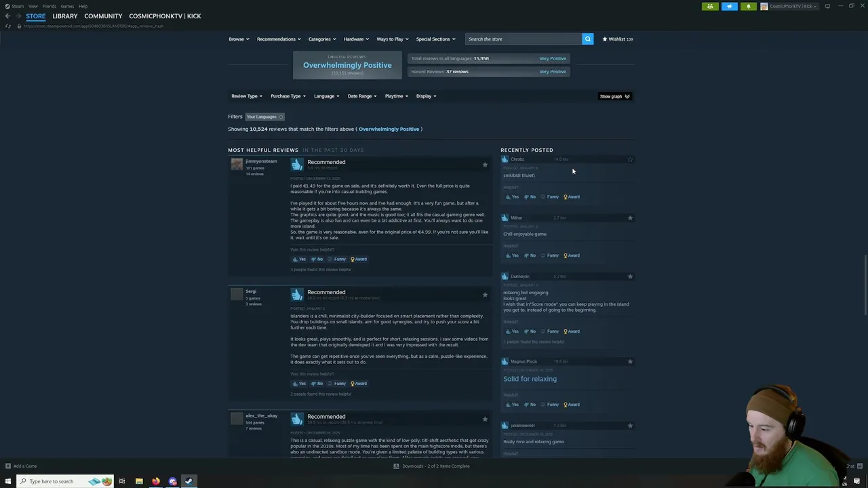868x488 pixels.
Task: Vote Yes on the 'Chill enjoyable game' review
Action: [x=512, y=256]
